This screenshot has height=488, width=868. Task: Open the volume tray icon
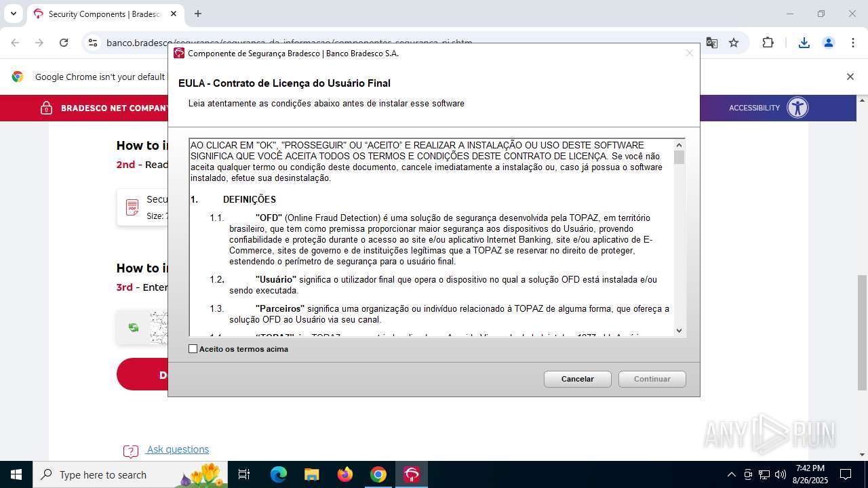781,474
